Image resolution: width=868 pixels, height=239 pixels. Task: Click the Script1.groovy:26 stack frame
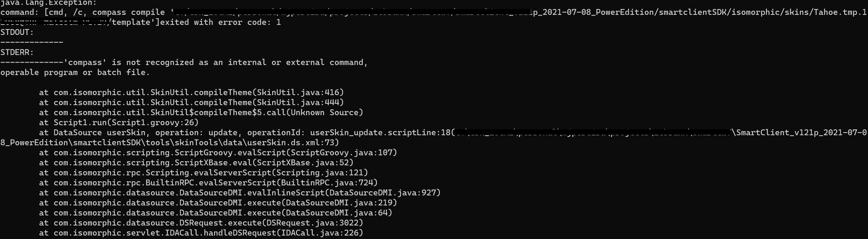[119, 123]
